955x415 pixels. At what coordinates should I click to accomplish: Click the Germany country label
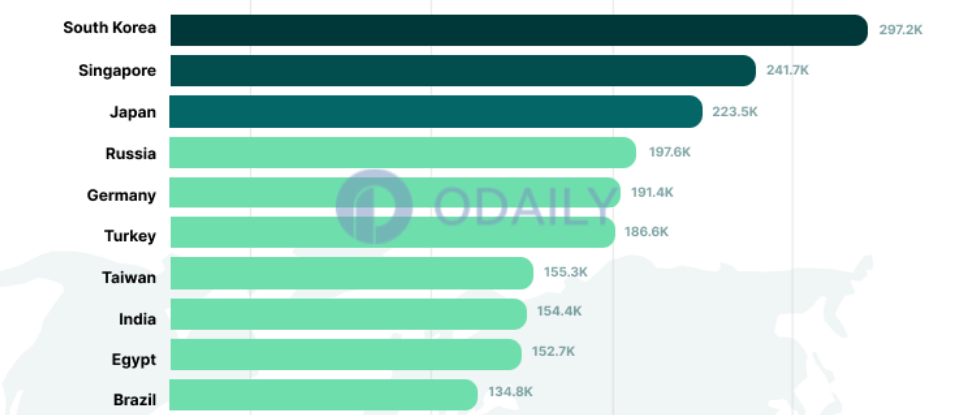(x=121, y=196)
